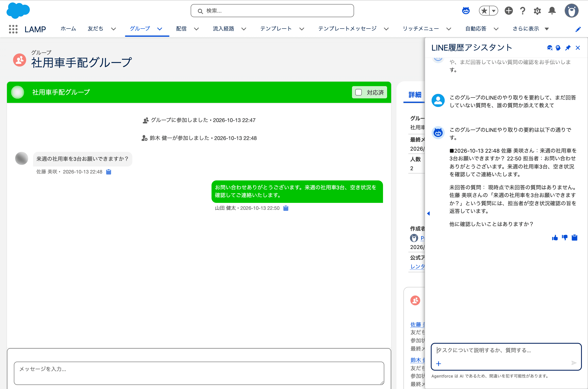Check the 対応済 checkbox
Screen dimensions: 588x389
coord(358,92)
